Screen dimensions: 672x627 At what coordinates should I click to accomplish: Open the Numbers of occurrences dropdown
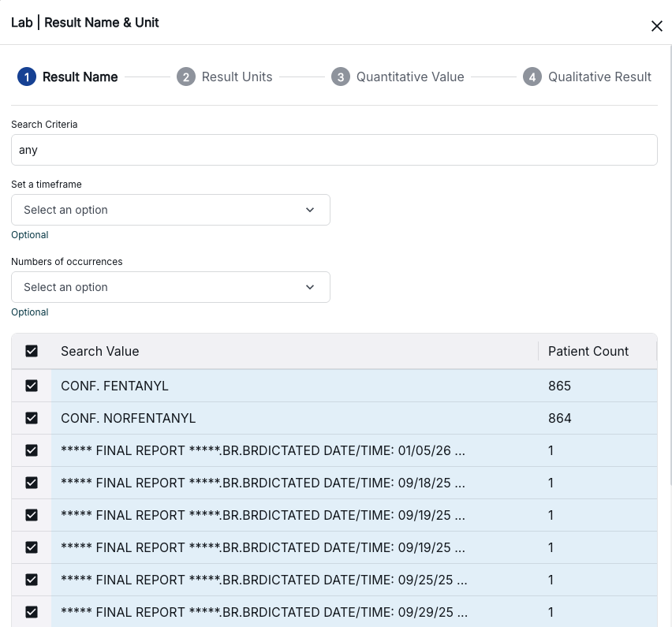(x=170, y=287)
